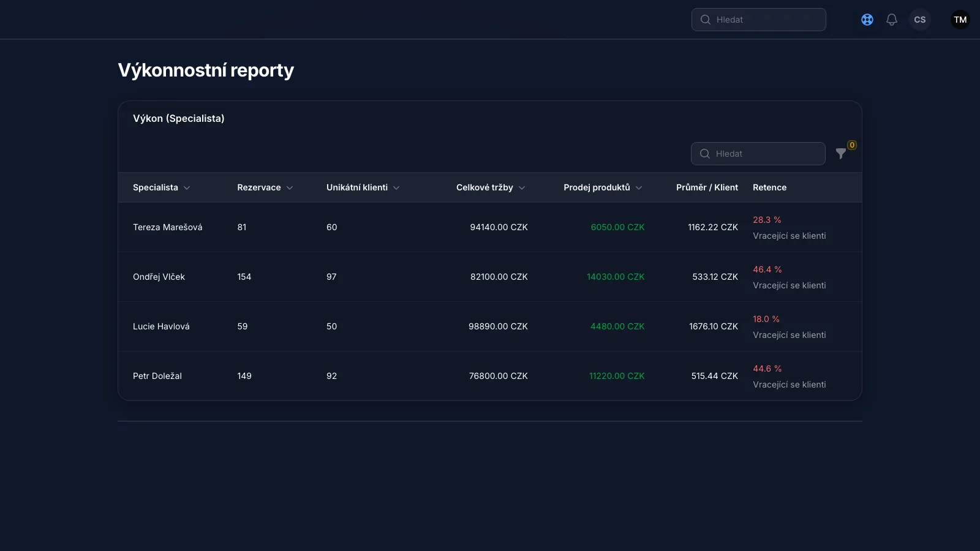The height and width of the screenshot is (551, 980).
Task: Click the Výkonnostní reporty page heading
Action: pyautogui.click(x=206, y=70)
